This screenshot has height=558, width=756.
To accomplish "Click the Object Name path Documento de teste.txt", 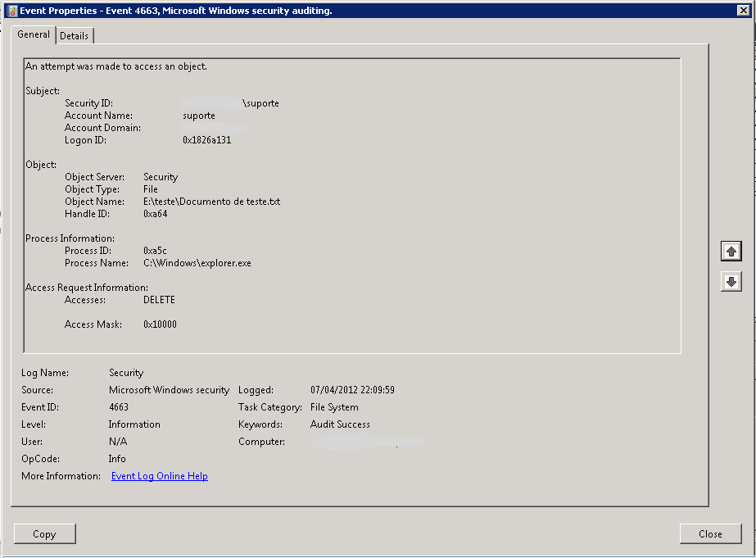I will coord(211,202).
